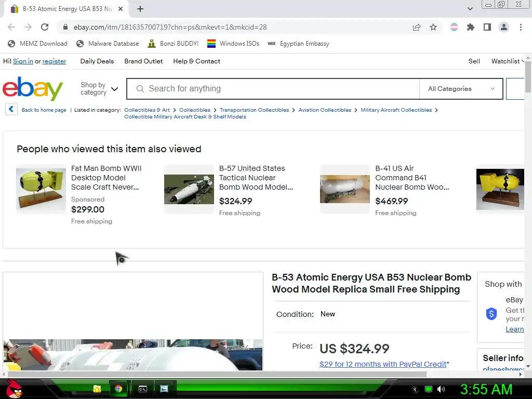Click the green network tray icon
Viewport: 532px width, 399px height.
click(x=429, y=389)
